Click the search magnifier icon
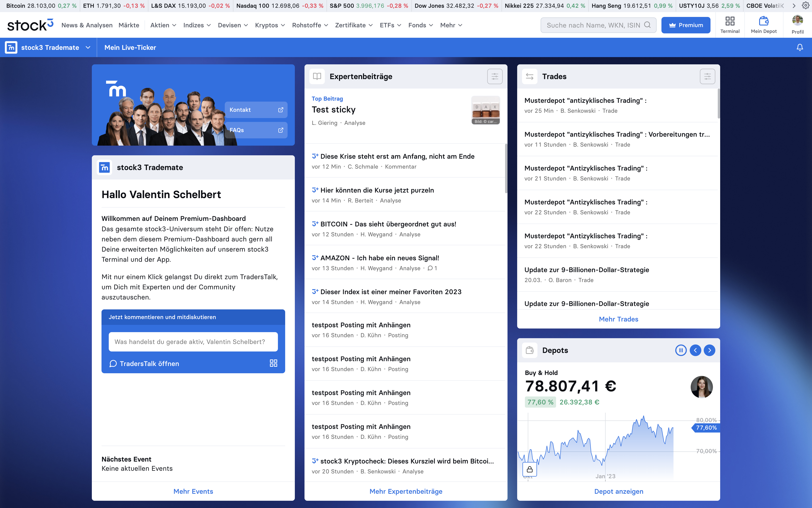The height and width of the screenshot is (508, 812). point(648,25)
